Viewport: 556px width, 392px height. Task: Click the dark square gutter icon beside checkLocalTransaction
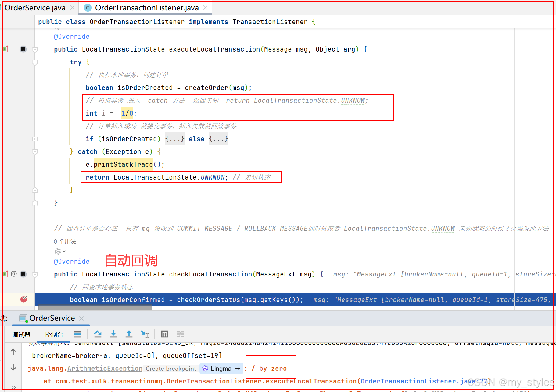23,274
